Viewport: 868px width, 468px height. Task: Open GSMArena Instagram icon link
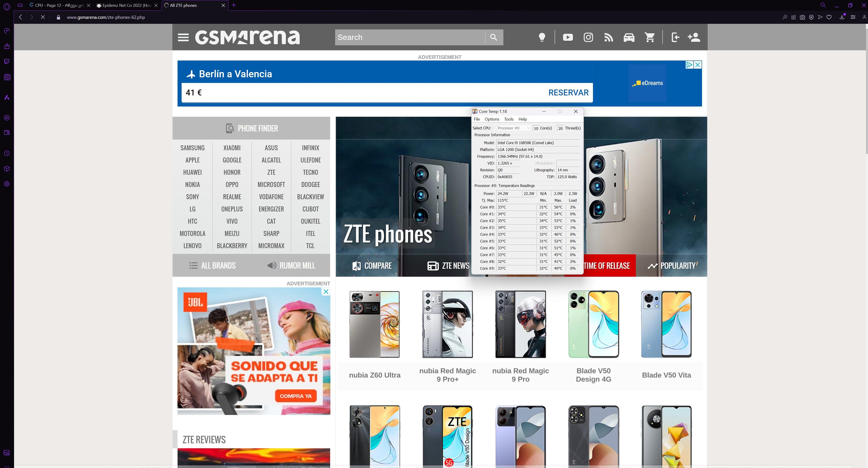pos(588,37)
